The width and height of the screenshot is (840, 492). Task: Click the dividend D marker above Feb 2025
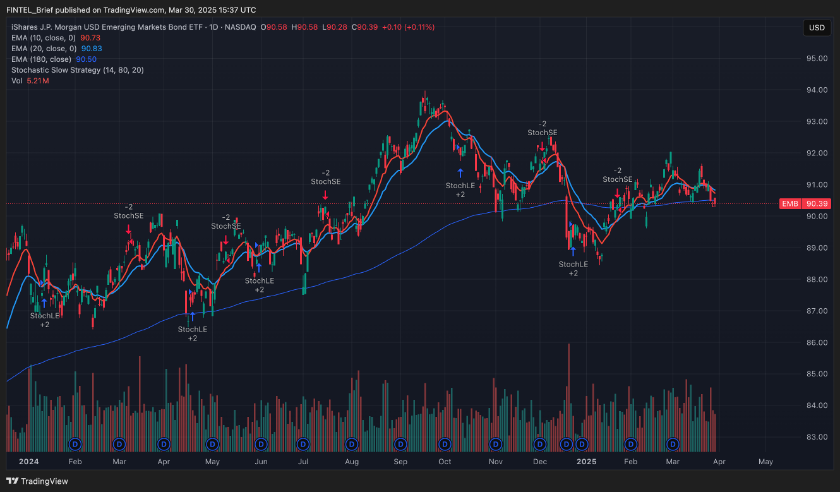[631, 444]
